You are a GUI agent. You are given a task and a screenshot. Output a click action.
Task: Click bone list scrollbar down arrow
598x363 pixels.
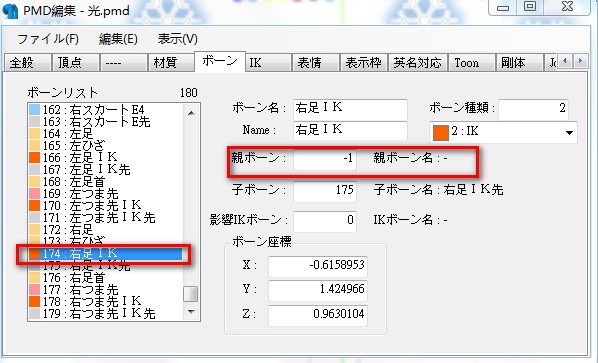191,312
